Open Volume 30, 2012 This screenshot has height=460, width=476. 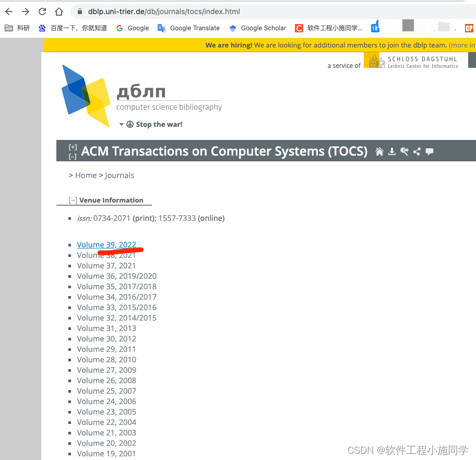pos(106,339)
